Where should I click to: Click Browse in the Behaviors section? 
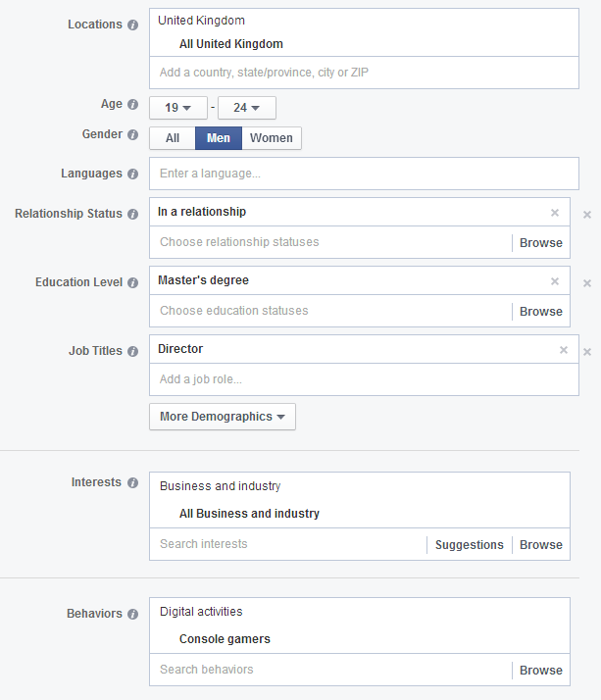click(541, 671)
